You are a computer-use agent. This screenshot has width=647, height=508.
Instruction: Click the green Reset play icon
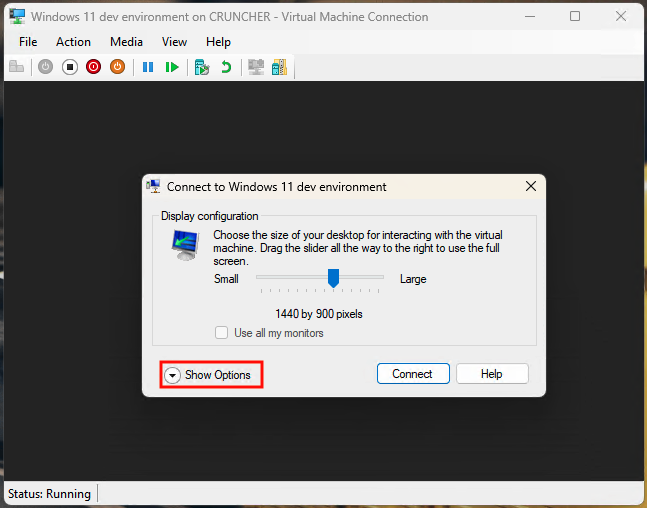click(x=172, y=67)
